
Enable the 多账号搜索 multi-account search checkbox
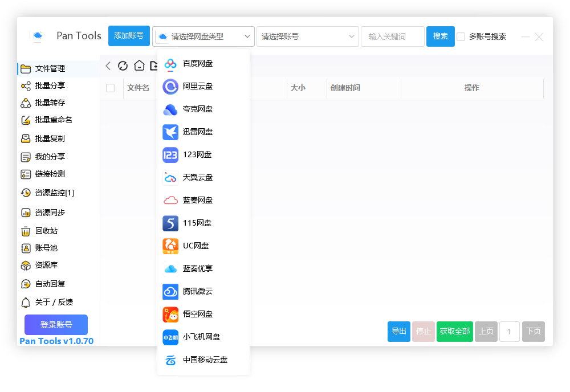461,36
